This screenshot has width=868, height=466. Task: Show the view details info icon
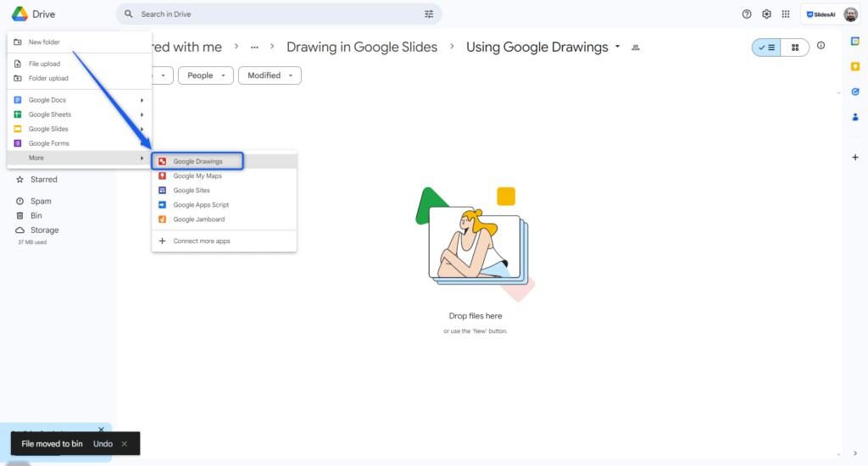821,46
